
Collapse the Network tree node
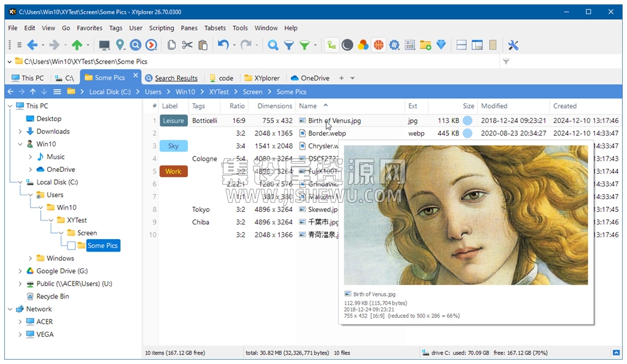(10, 309)
